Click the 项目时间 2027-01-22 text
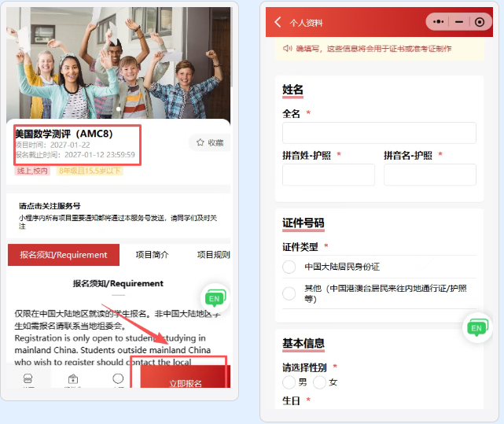The image size is (504, 424). tap(53, 145)
